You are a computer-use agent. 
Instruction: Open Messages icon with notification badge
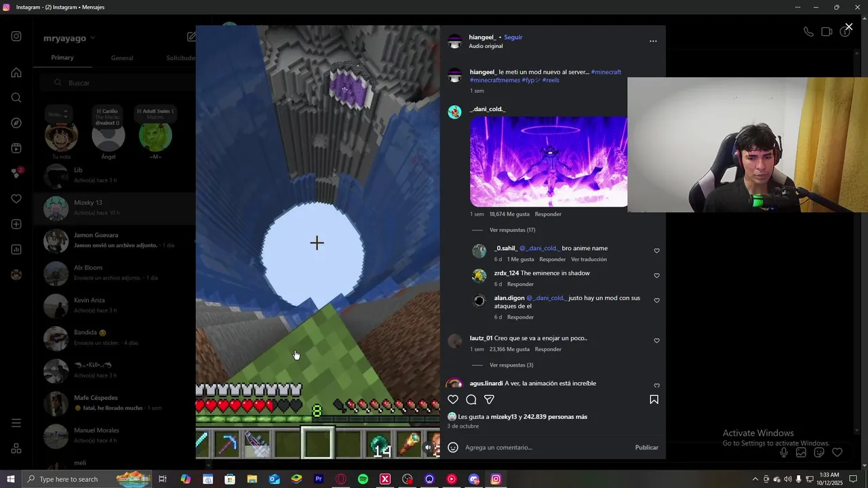click(x=16, y=174)
